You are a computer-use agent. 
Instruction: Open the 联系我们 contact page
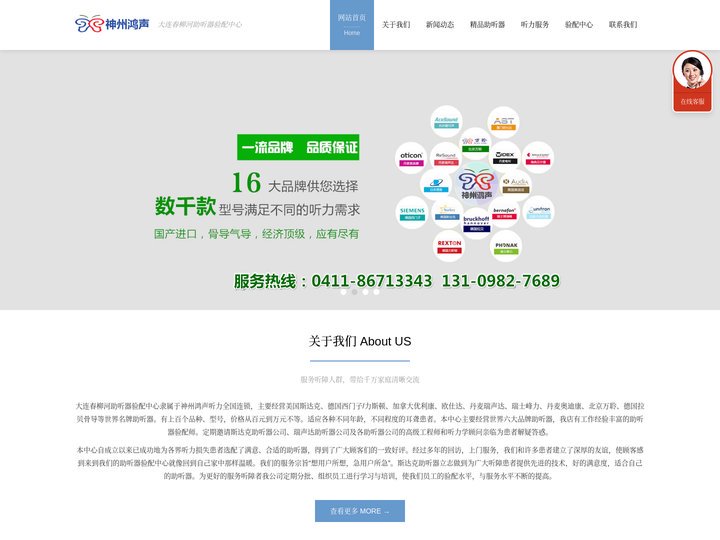(x=623, y=25)
